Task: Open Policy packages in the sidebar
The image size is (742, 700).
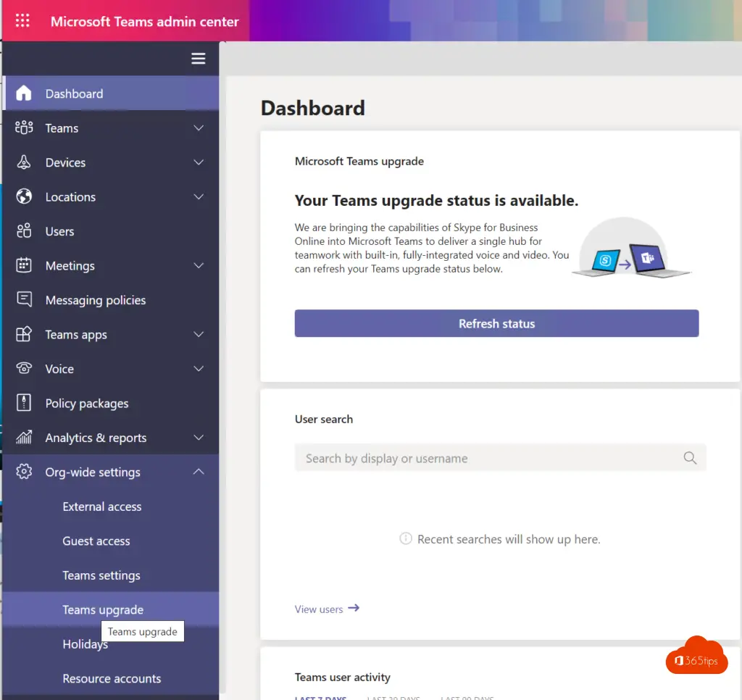Action: point(111,403)
